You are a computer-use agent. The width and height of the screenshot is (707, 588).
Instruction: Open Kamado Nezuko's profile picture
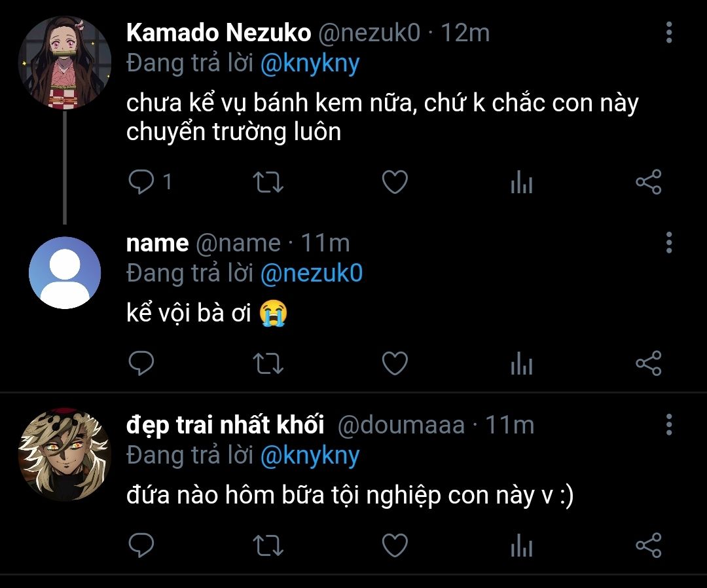click(x=65, y=64)
